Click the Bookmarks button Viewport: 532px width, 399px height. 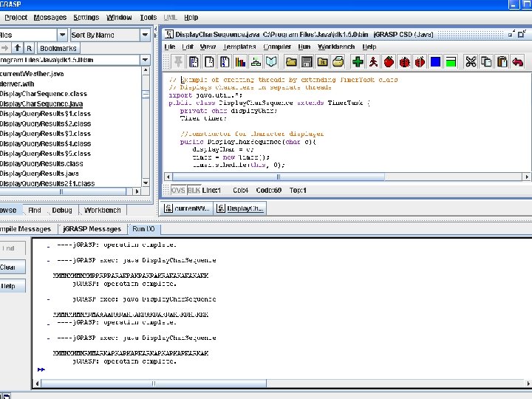[x=58, y=48]
